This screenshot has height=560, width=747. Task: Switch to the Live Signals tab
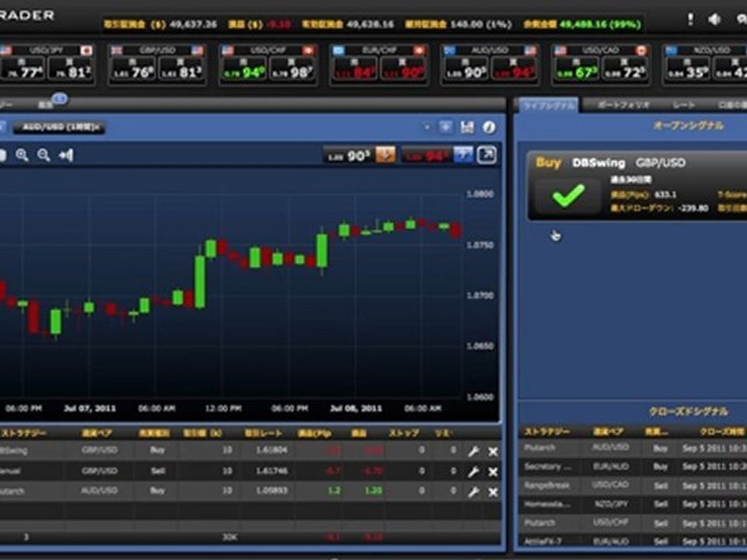click(549, 105)
